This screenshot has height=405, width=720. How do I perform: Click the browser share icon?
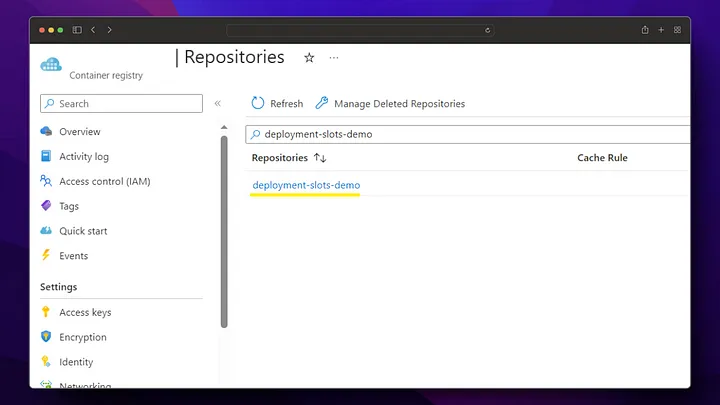point(645,30)
